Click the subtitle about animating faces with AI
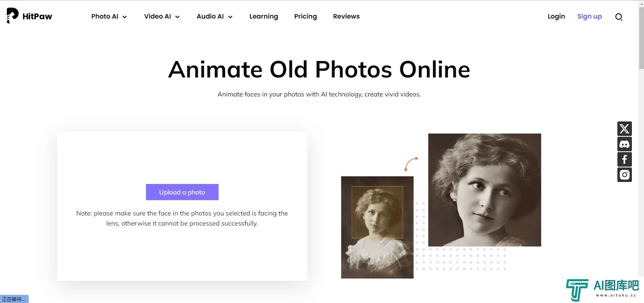The height and width of the screenshot is (303, 644). point(319,94)
